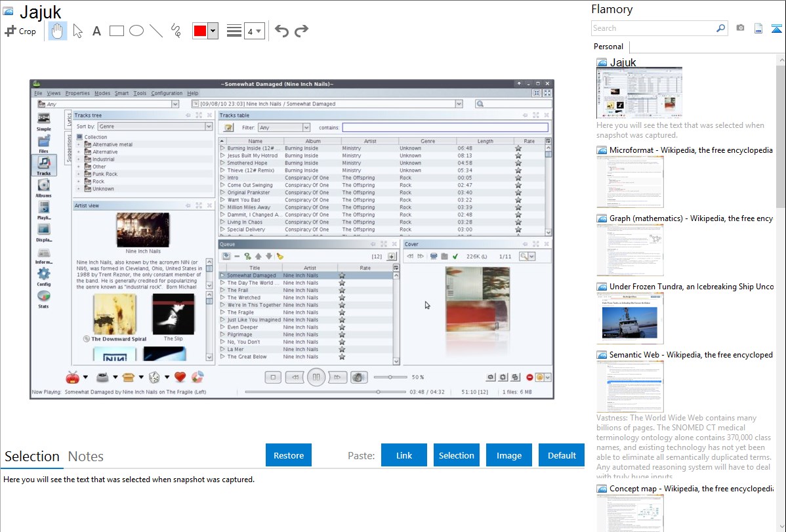Click the line thickness icon

(234, 31)
